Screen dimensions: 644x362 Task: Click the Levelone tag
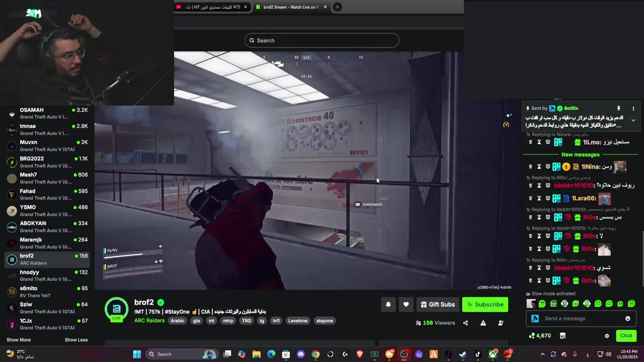pos(298,321)
